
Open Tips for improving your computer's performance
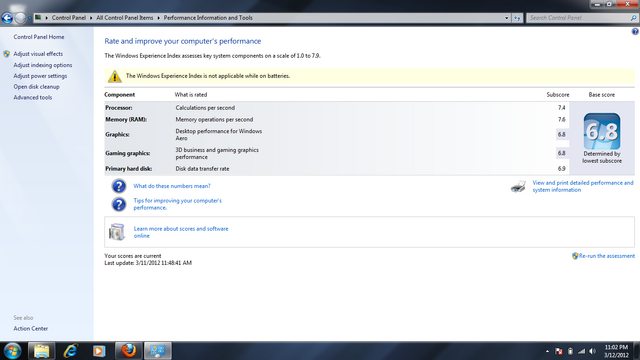click(178, 204)
